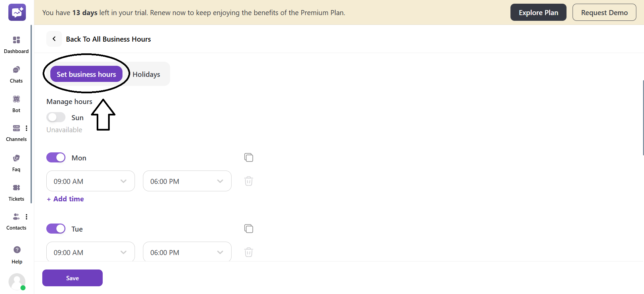Disable the Mon availability toggle

[x=56, y=157]
